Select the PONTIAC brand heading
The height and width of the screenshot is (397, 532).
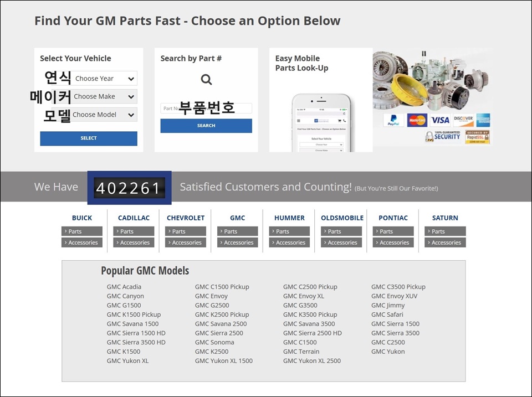pyautogui.click(x=393, y=218)
